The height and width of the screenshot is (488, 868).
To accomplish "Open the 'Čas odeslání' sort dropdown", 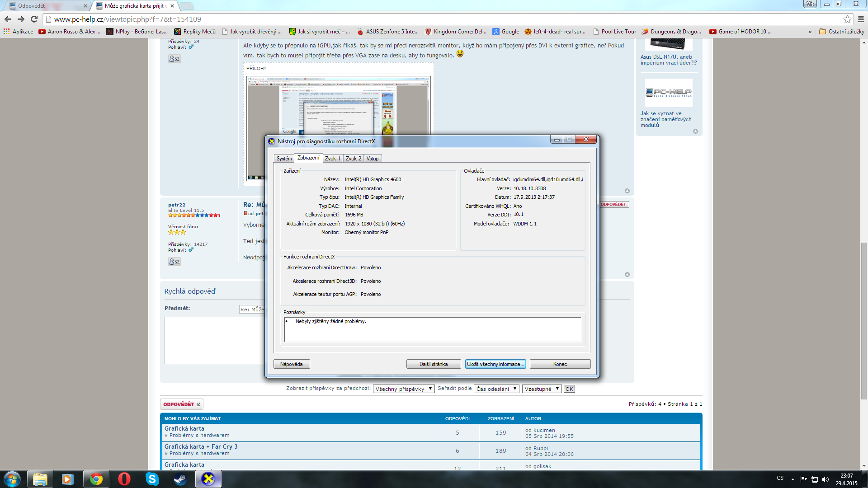I will click(x=496, y=389).
